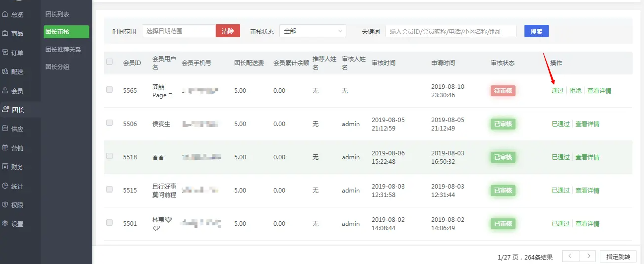Go to next page using right chevron
This screenshot has width=644, height=264.
[588, 256]
